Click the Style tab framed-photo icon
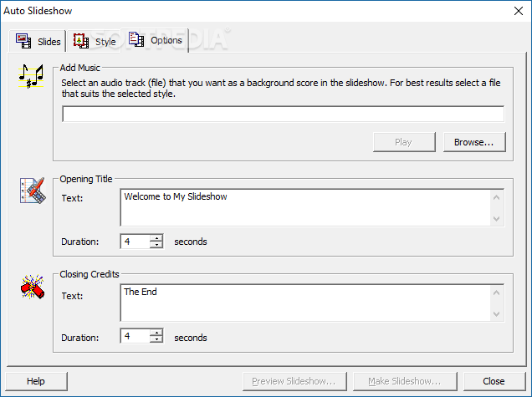 click(x=81, y=41)
